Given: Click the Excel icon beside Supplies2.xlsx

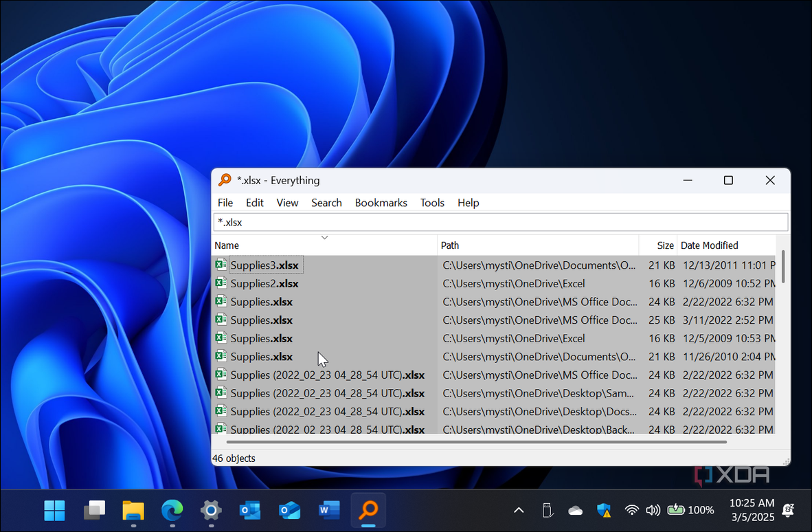Looking at the screenshot, I should pyautogui.click(x=221, y=282).
